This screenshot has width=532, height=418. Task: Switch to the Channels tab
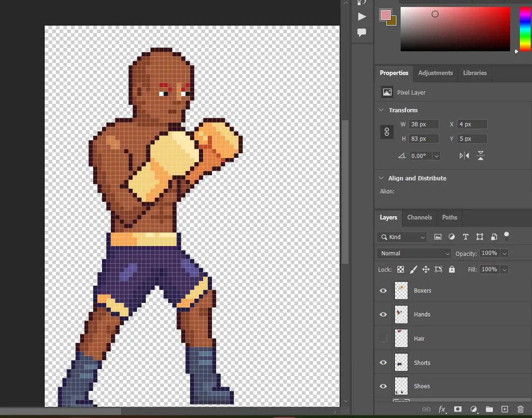click(x=419, y=218)
